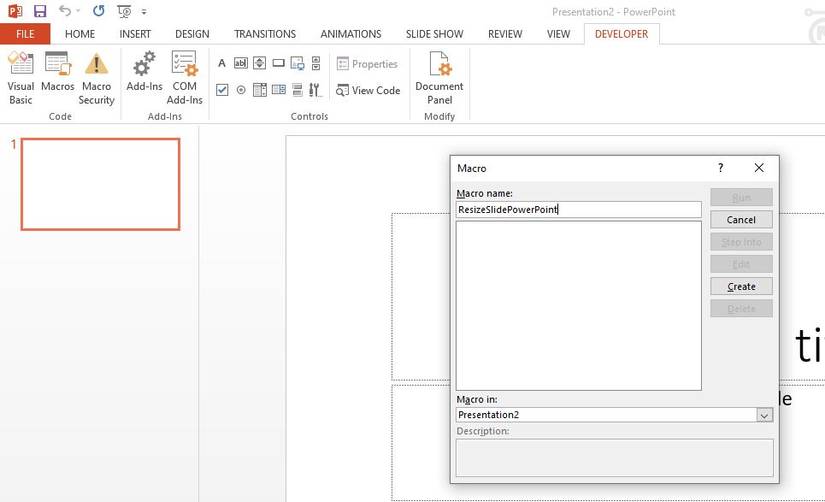The image size is (825, 502).
Task: Insert a Toggle Button control
Action: tap(297, 90)
